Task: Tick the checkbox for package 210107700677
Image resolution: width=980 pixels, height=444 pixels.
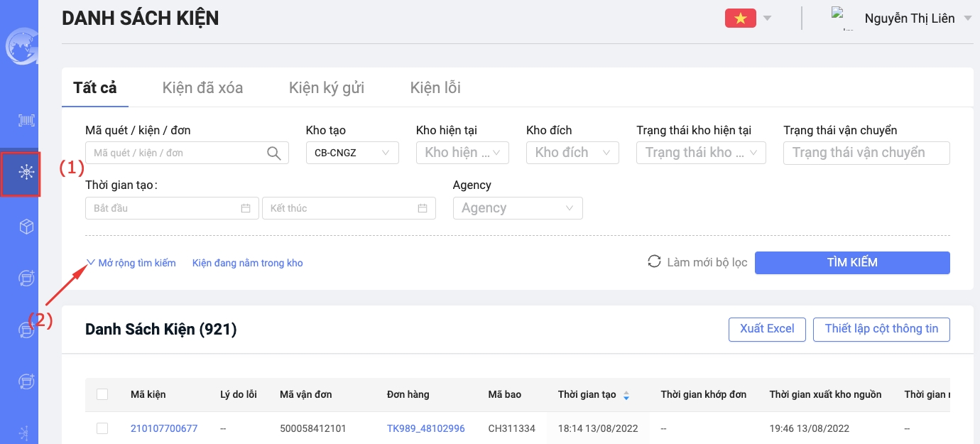Action: tap(102, 428)
